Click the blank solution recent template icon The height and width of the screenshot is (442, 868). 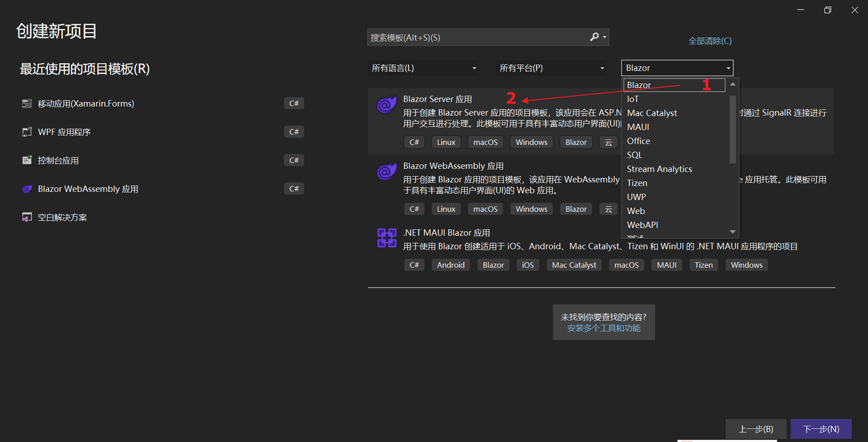tap(27, 217)
